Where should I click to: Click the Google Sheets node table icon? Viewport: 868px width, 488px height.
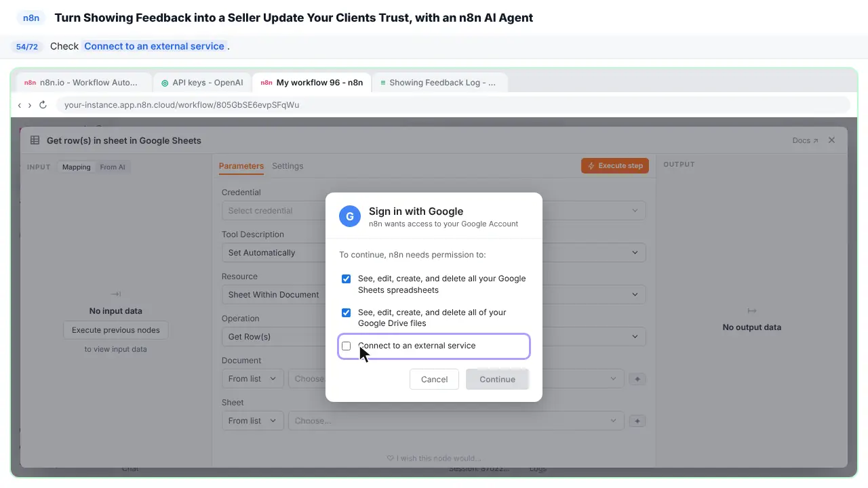tap(35, 140)
